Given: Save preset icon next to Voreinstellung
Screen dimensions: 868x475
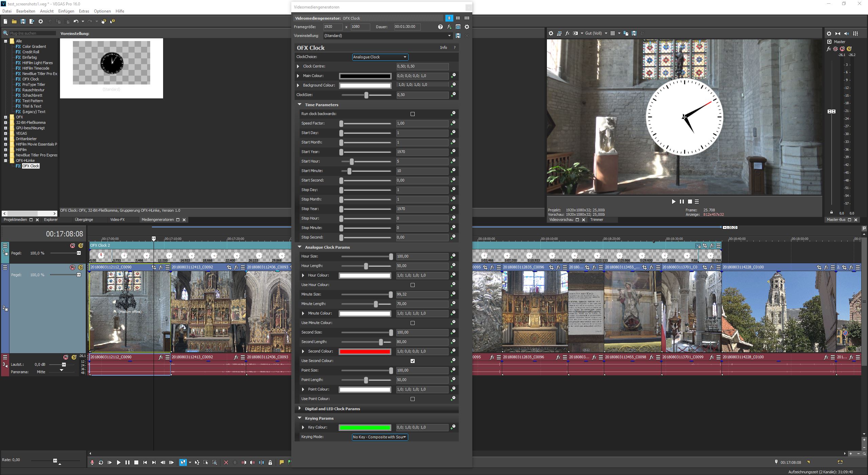Looking at the screenshot, I should 458,36.
